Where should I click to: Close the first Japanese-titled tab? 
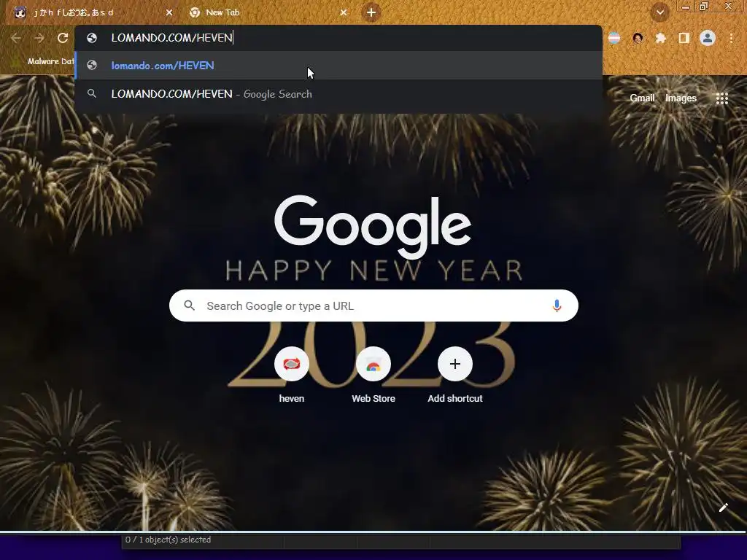coord(169,12)
